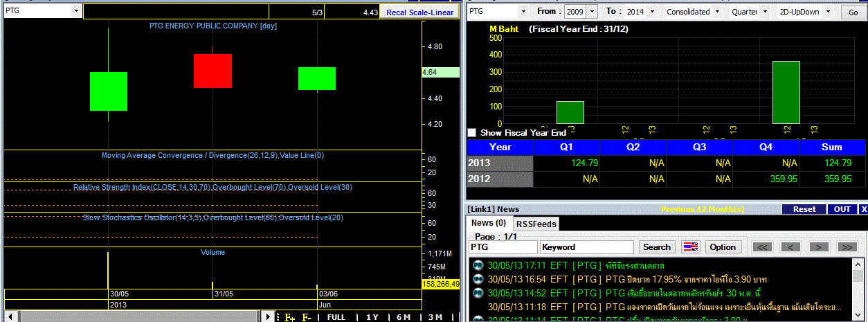
Task: Go to next news page (>)
Action: (x=818, y=247)
